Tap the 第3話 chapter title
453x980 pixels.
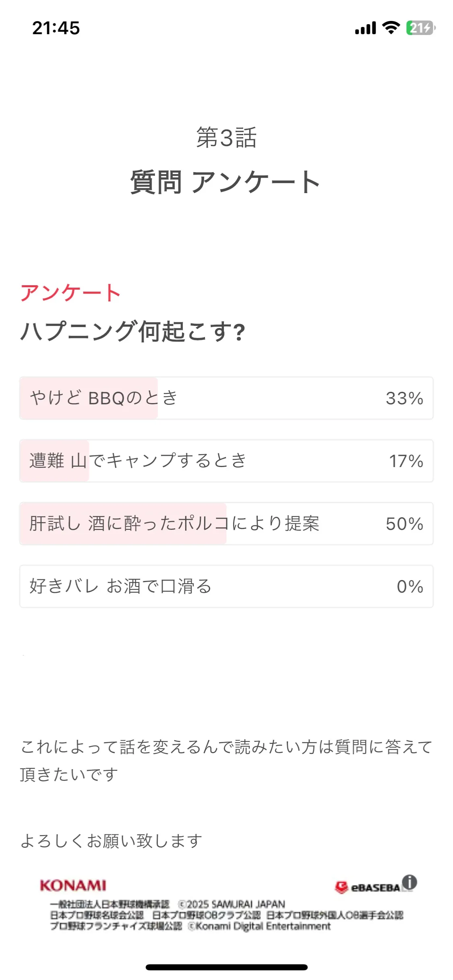226,137
